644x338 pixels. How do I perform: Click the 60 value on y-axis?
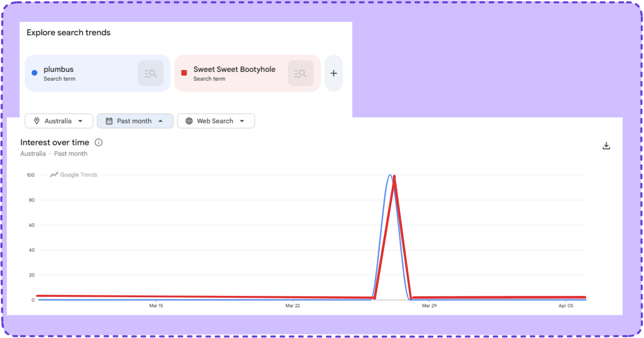click(x=32, y=225)
